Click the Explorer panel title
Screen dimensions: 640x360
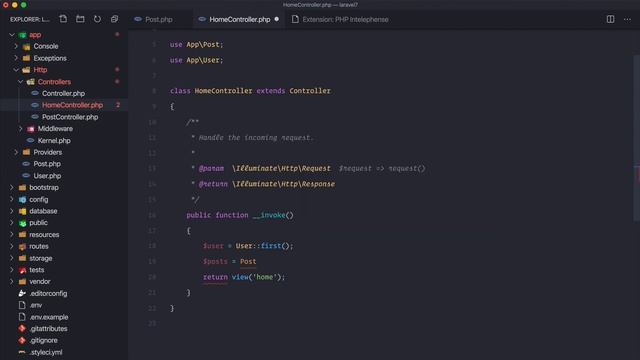pos(30,19)
